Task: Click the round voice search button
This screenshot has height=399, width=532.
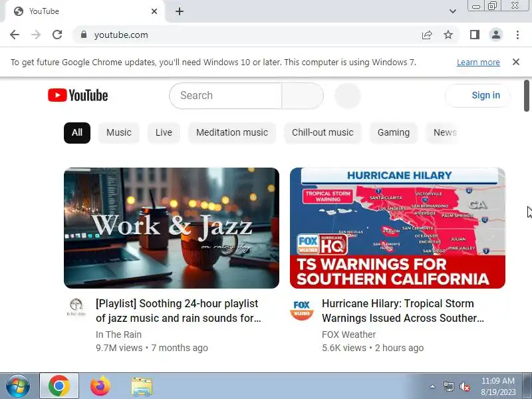Action: [x=347, y=96]
